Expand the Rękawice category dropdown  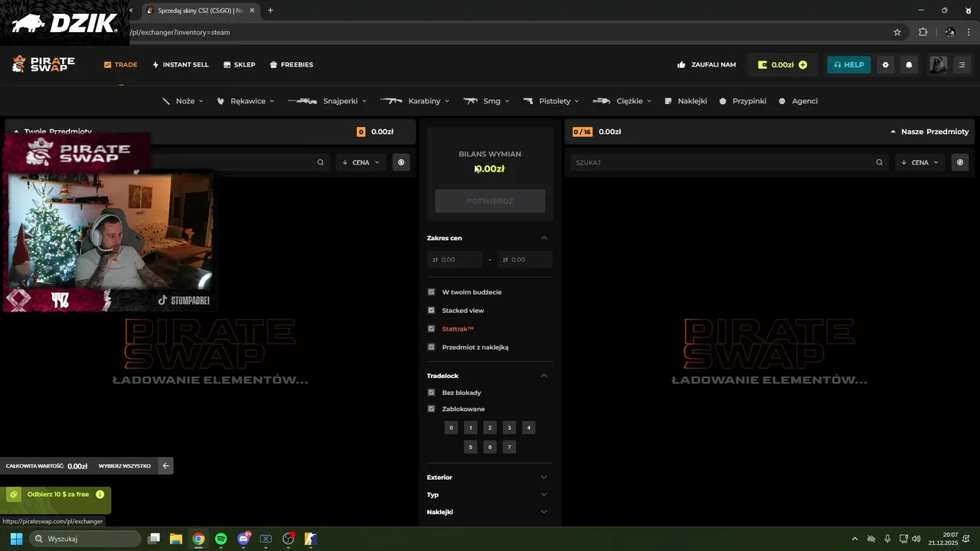tap(246, 101)
